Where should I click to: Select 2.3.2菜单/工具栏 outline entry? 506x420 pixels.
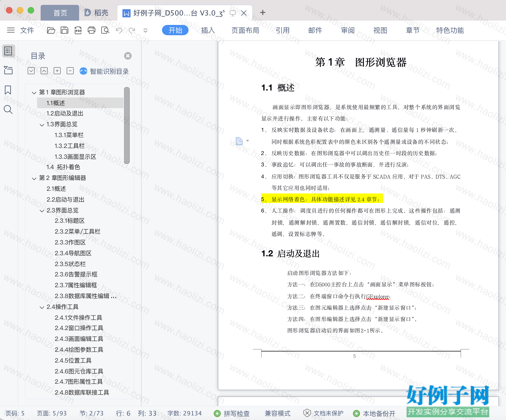pos(78,231)
